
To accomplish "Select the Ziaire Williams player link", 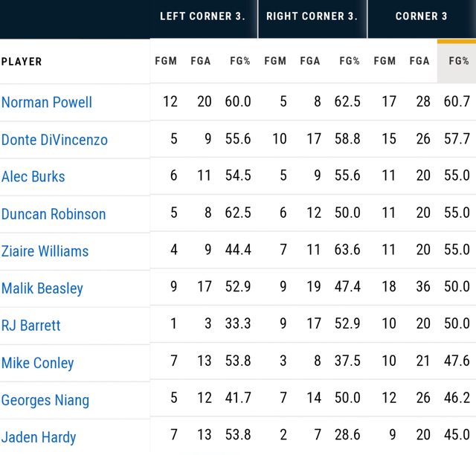I will click(x=45, y=251).
